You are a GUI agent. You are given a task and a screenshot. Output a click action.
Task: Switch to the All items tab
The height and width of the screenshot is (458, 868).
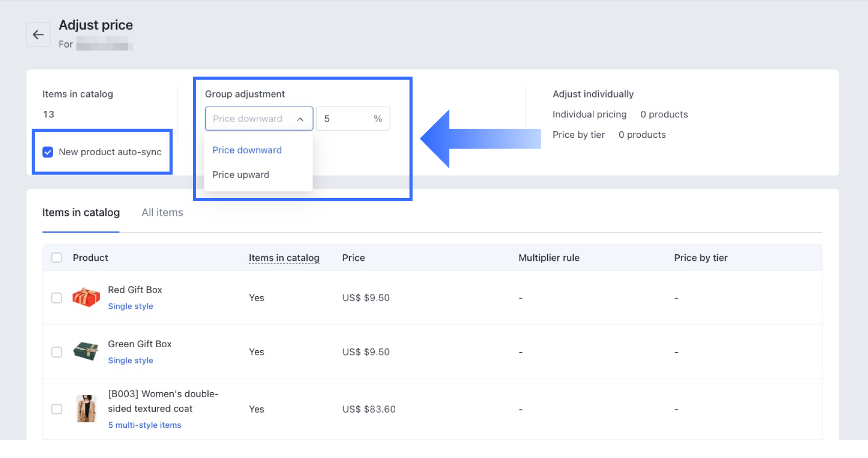162,212
